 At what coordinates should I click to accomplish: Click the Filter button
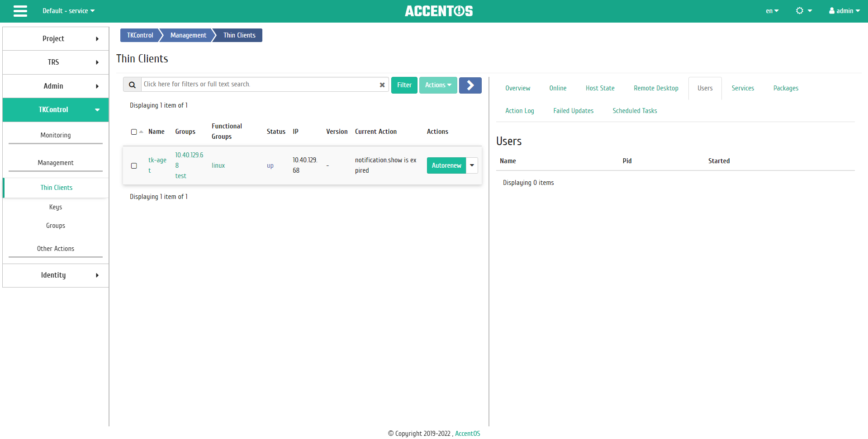pyautogui.click(x=404, y=85)
